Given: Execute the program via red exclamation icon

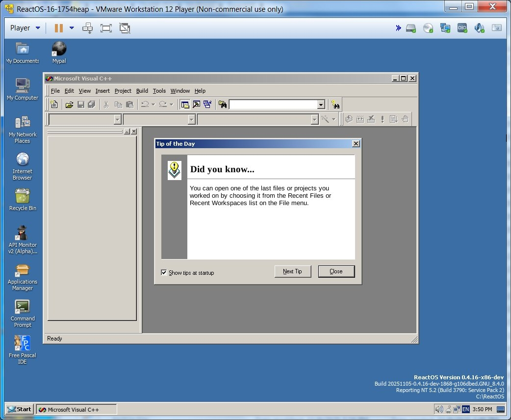Looking at the screenshot, I should (383, 119).
